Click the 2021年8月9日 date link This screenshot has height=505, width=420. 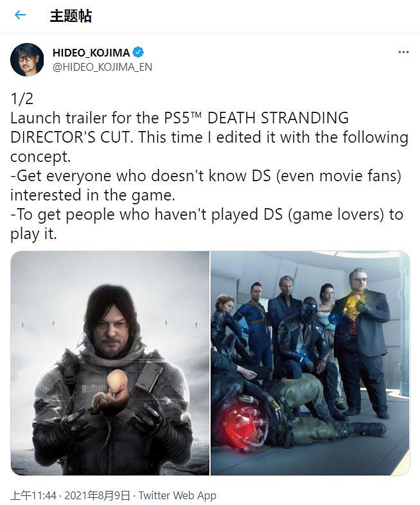(98, 495)
